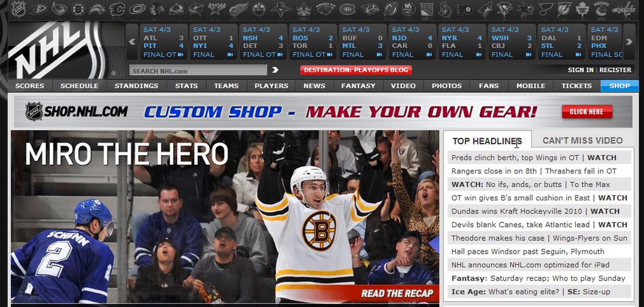The image size is (644, 307).
Task: Select the St. Louis Blues logo
Action: (x=546, y=9)
